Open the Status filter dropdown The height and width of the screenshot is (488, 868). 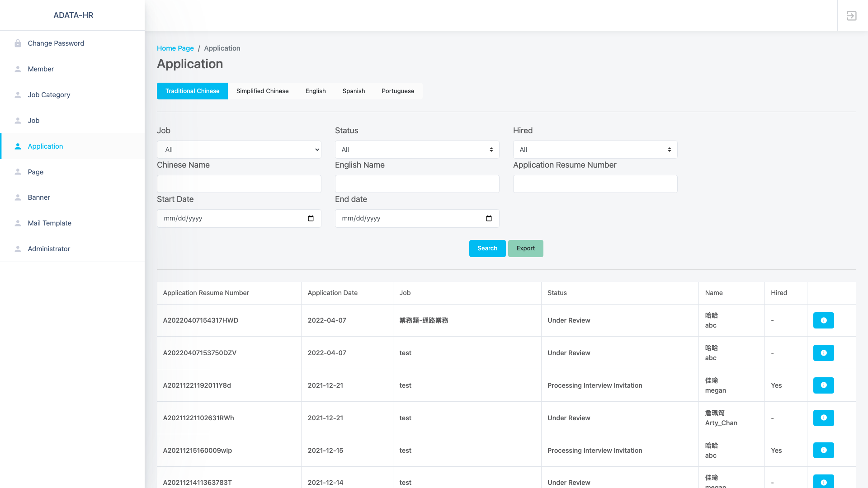click(417, 150)
